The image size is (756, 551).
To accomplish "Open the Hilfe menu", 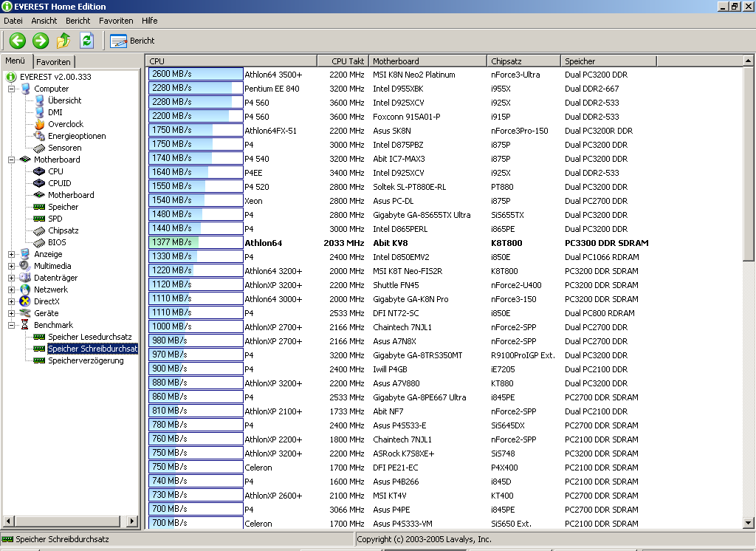I will (149, 21).
